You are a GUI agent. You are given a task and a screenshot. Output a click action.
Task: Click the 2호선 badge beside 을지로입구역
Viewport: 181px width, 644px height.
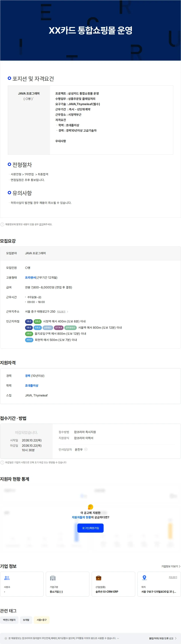click(x=29, y=333)
